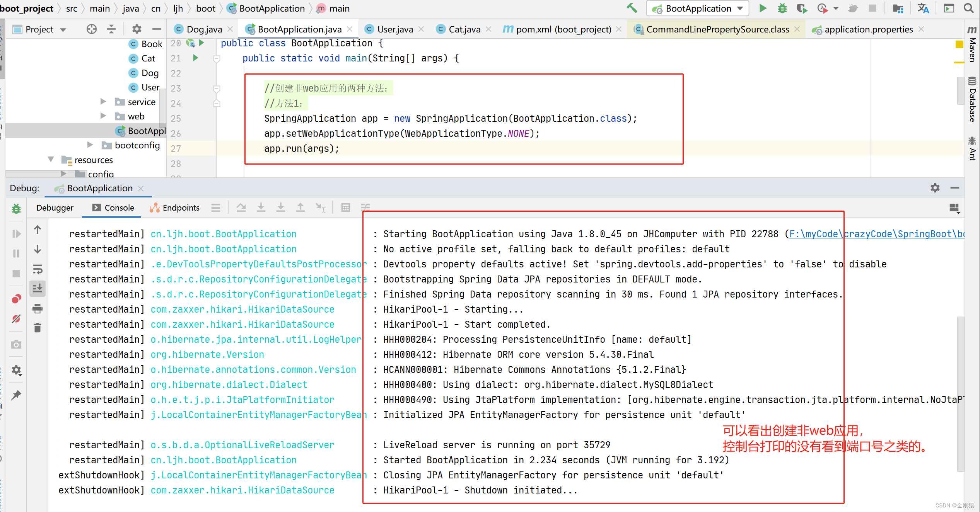Open Search Everywhere magnifier icon

click(x=969, y=8)
